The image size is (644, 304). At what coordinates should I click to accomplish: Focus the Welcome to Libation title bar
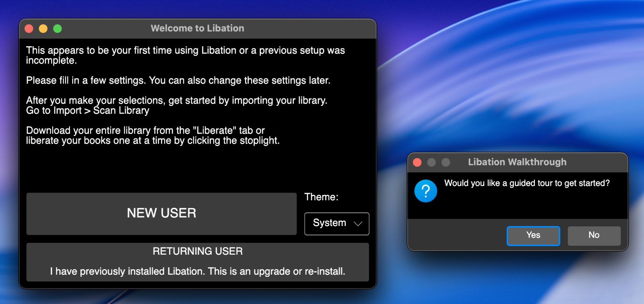pos(197,28)
